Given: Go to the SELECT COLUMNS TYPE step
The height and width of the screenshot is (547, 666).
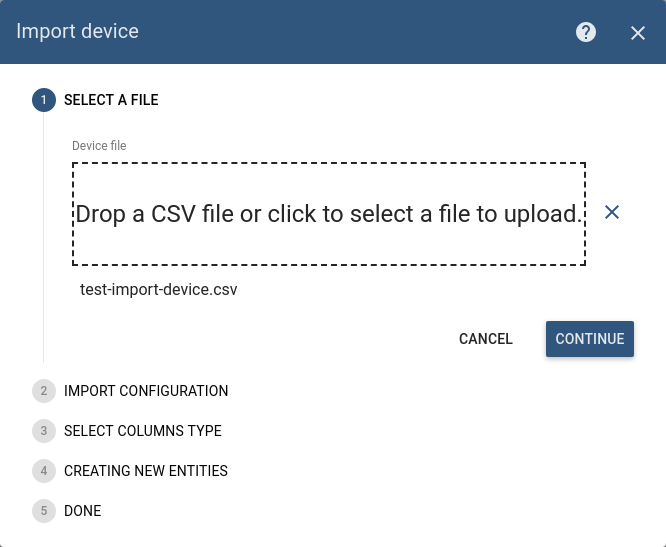Looking at the screenshot, I should click(143, 431).
